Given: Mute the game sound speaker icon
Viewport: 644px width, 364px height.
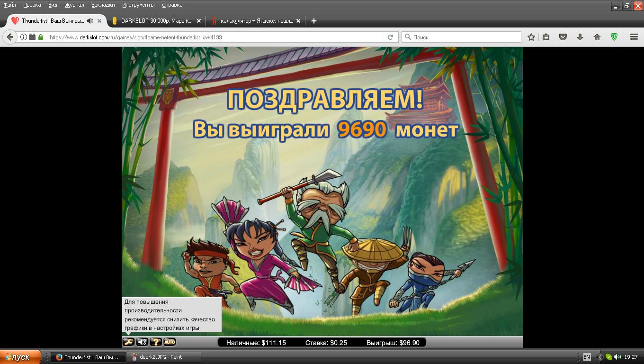Looking at the screenshot, I should (x=142, y=342).
